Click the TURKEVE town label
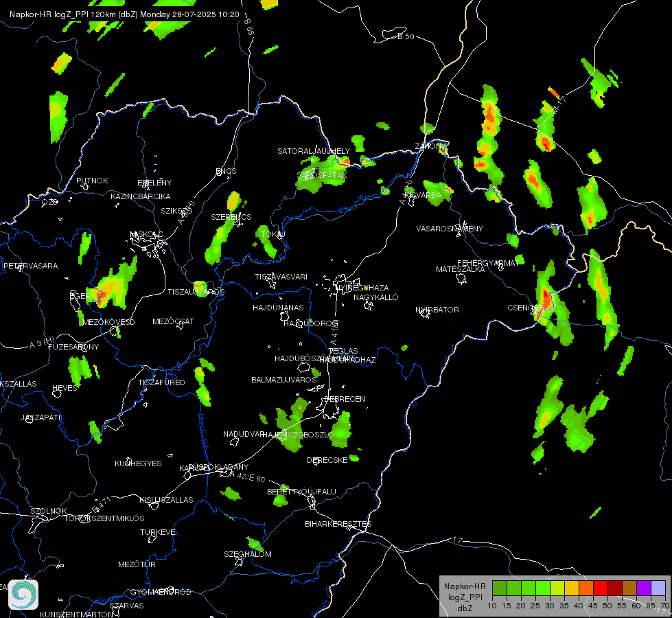The image size is (672, 618). click(x=158, y=532)
